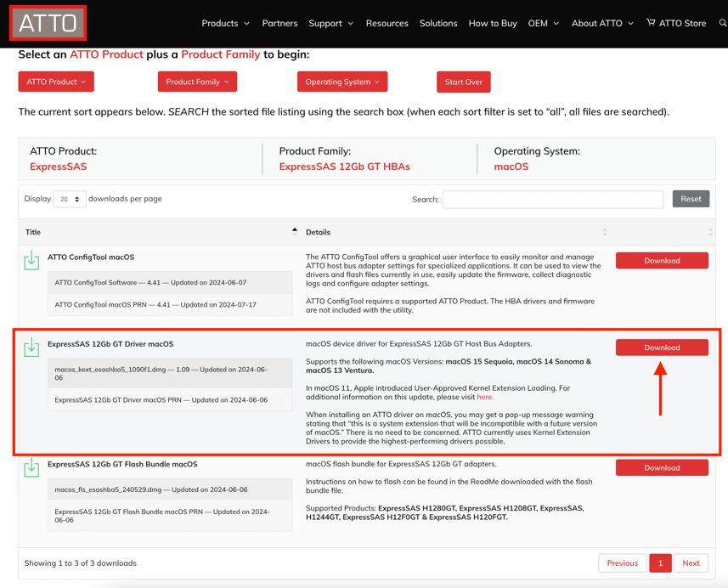The width and height of the screenshot is (728, 588).
Task: Change downloads per page selector
Action: [x=70, y=199]
